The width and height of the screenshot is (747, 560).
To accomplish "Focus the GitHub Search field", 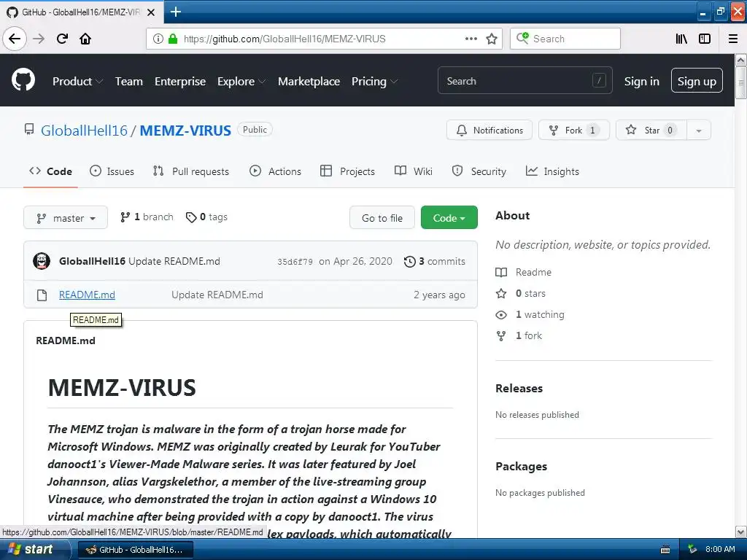I will pyautogui.click(x=525, y=80).
